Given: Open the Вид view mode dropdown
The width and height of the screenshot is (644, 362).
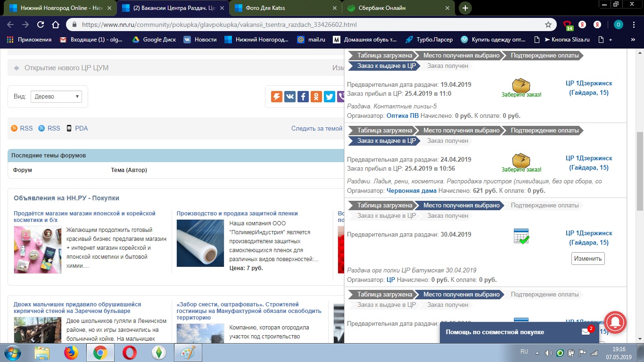Looking at the screenshot, I should click(x=56, y=97).
